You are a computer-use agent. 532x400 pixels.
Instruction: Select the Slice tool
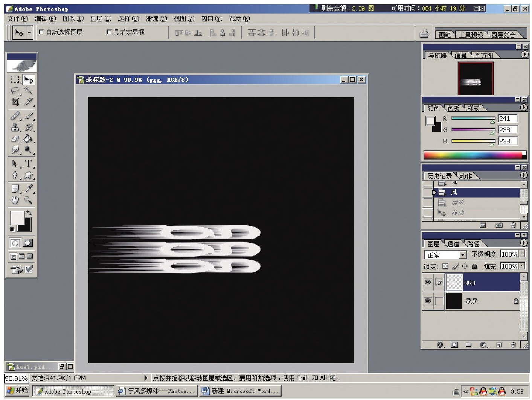pyautogui.click(x=28, y=102)
